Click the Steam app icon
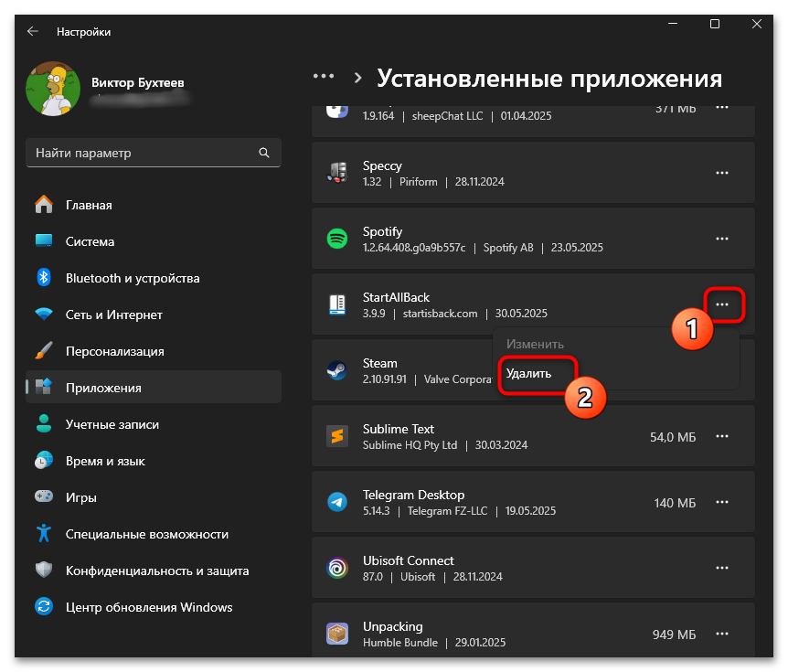The height and width of the screenshot is (672, 788). pos(336,370)
